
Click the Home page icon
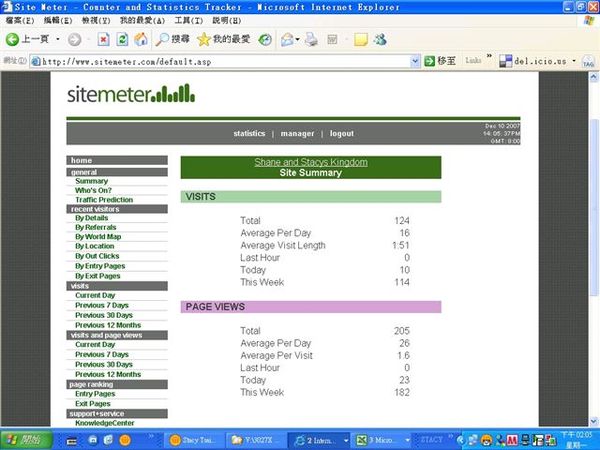[141, 39]
